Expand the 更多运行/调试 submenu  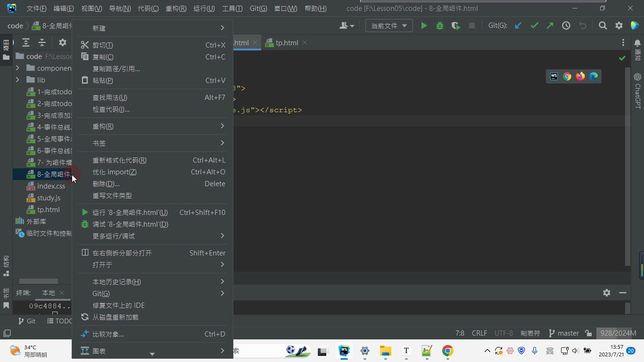153,236
